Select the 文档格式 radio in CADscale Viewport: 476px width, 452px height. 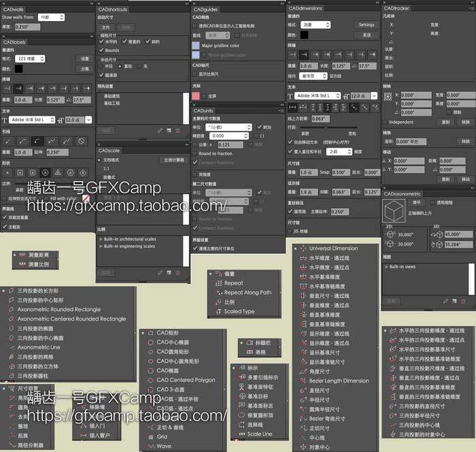(x=99, y=160)
